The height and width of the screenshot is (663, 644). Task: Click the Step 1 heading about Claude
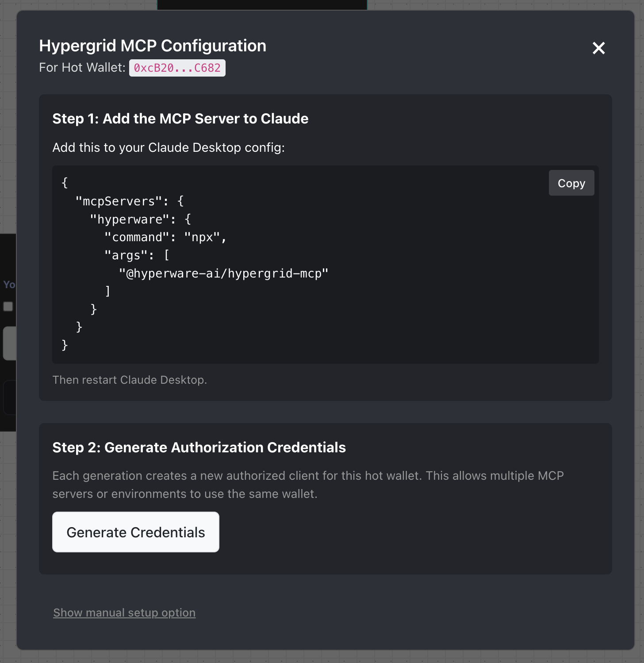180,119
